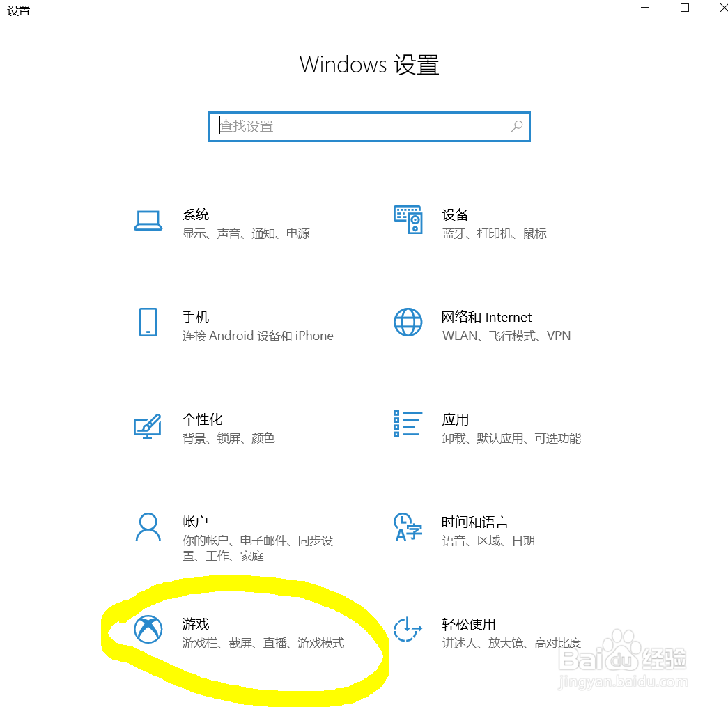Select 个性化 category label
The image size is (728, 707).
pos(202,419)
